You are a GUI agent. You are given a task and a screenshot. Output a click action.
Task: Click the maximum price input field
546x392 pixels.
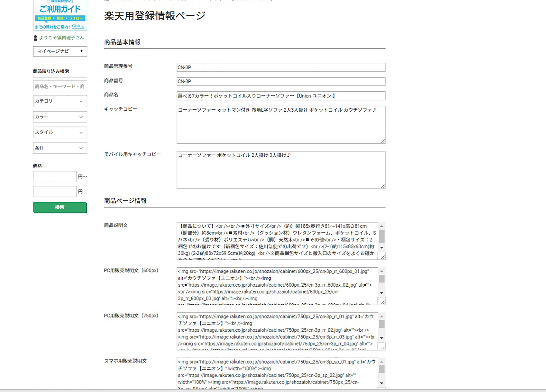click(x=55, y=191)
